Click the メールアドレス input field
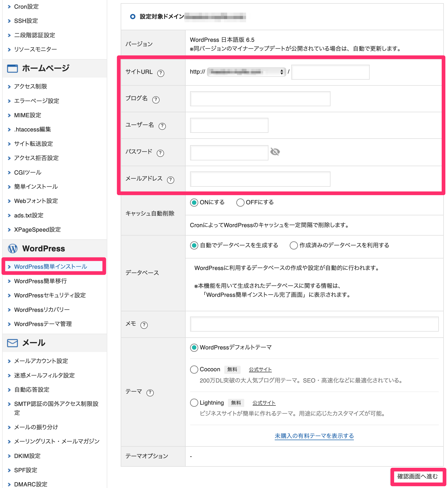This screenshot has height=488, width=448. 260,179
